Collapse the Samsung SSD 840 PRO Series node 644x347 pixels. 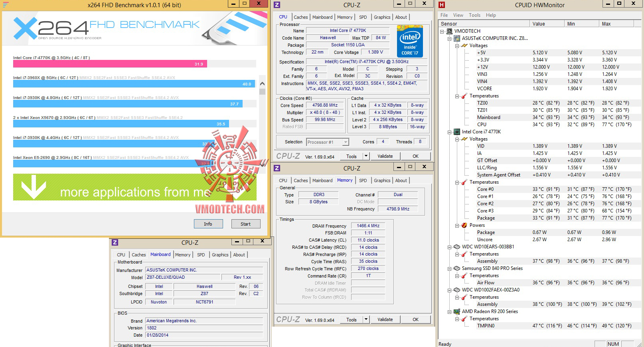(449, 268)
